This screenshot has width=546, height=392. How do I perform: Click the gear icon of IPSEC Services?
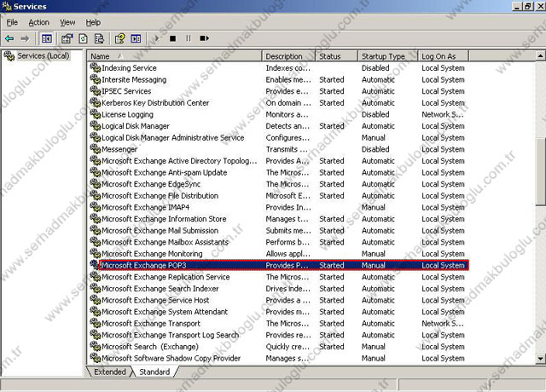coord(95,91)
